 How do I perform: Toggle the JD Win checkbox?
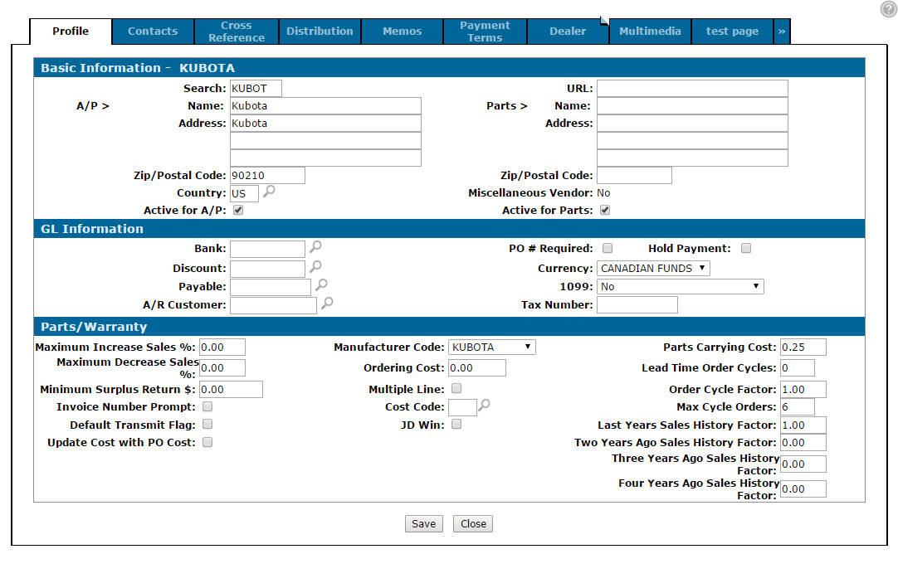(x=456, y=425)
